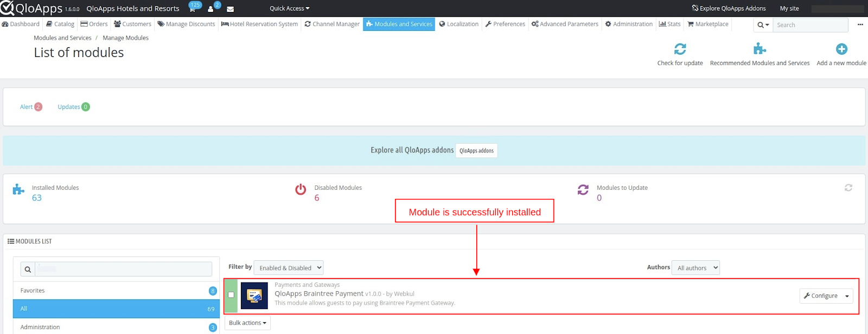Select the Favorites category

[116, 291]
